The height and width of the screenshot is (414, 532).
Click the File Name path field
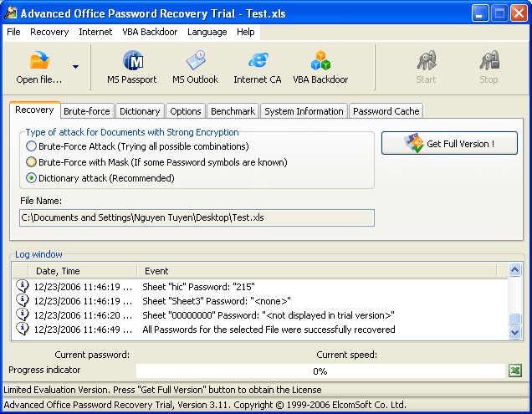point(197,217)
